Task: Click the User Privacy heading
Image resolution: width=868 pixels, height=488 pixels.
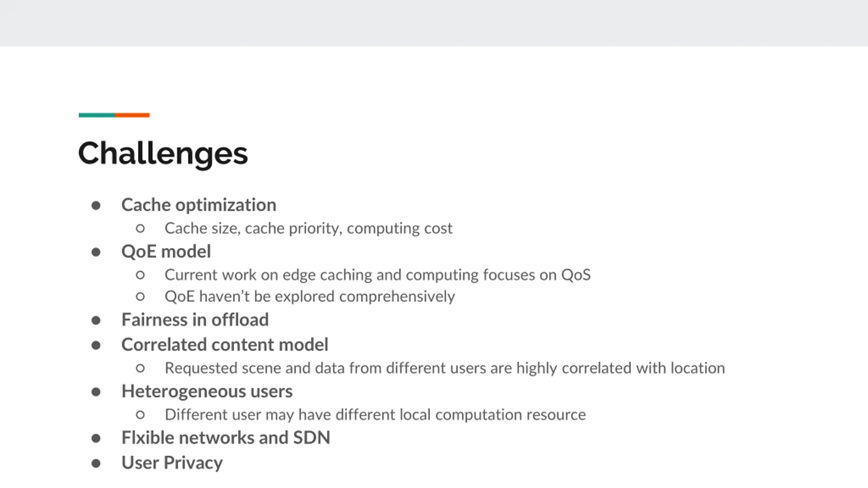Action: click(172, 463)
